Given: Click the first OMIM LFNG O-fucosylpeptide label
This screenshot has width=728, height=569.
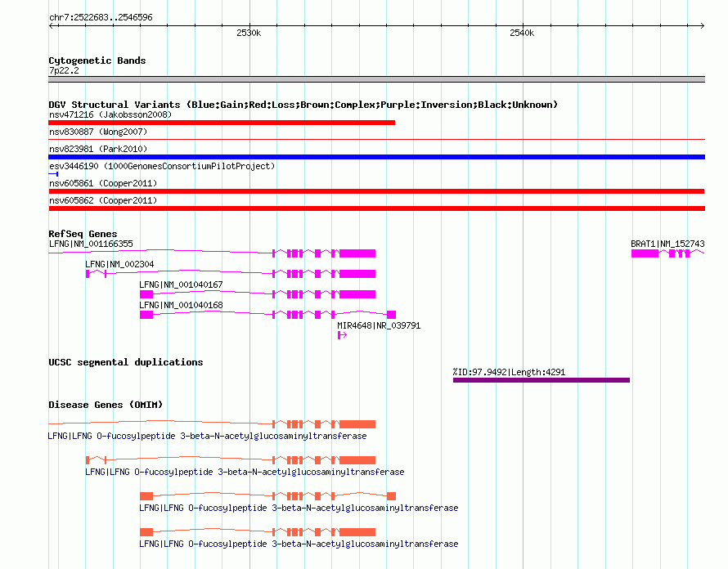Looking at the screenshot, I should [x=207, y=436].
